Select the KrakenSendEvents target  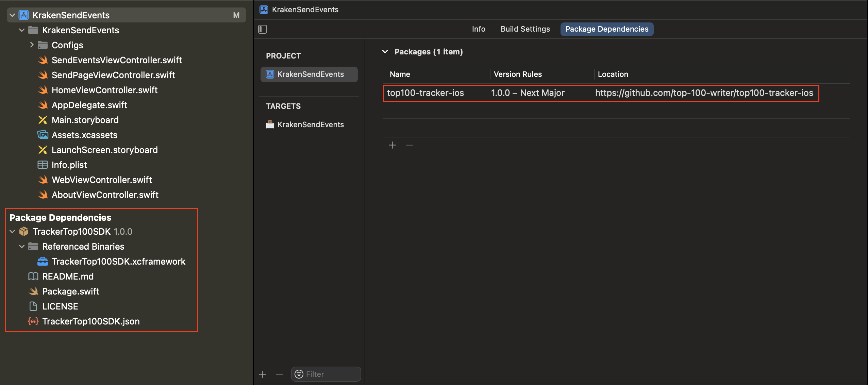click(310, 124)
